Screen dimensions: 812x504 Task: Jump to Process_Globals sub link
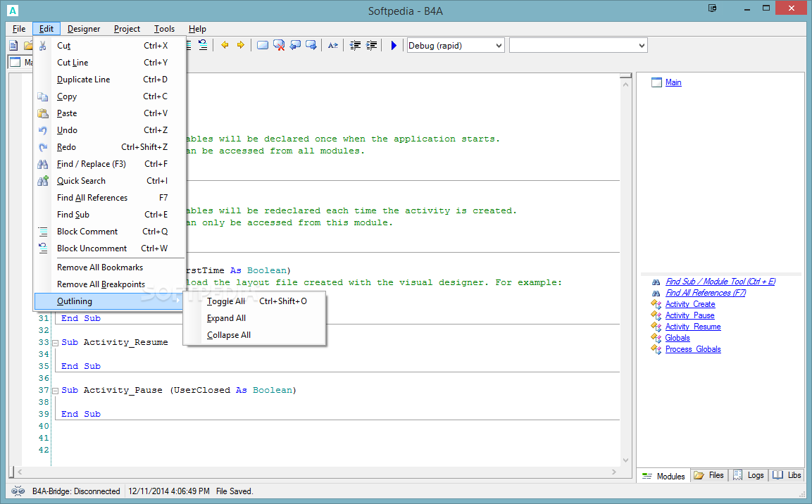pyautogui.click(x=693, y=349)
